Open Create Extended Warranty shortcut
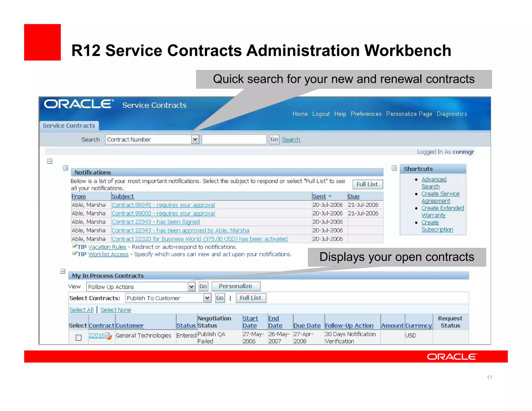The width and height of the screenshot is (532, 411). click(x=443, y=212)
